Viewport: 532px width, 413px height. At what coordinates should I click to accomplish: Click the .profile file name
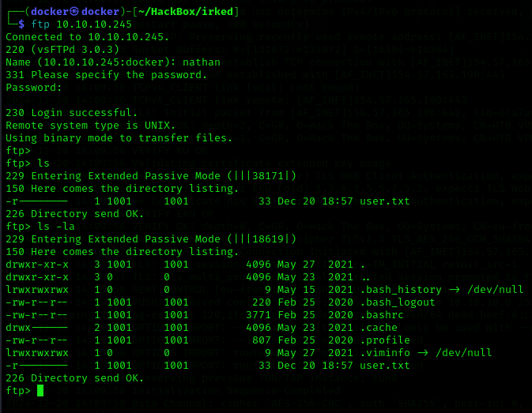[385, 340]
